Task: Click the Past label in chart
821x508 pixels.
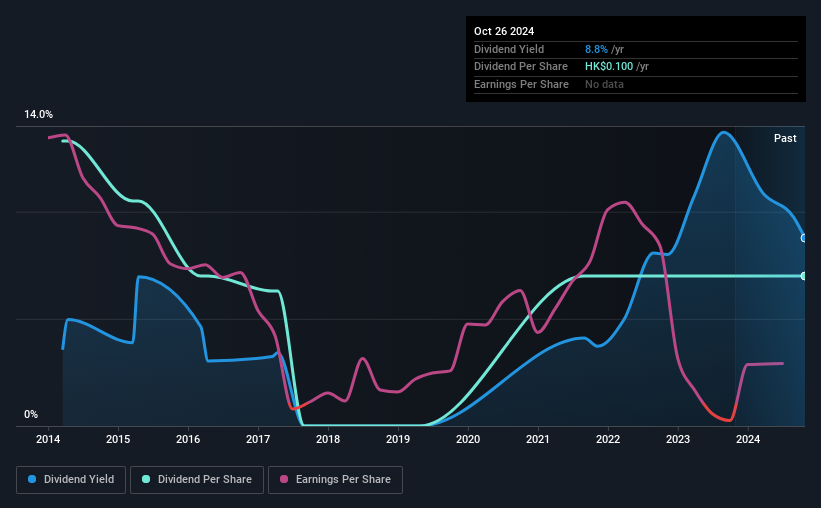Action: coord(785,138)
